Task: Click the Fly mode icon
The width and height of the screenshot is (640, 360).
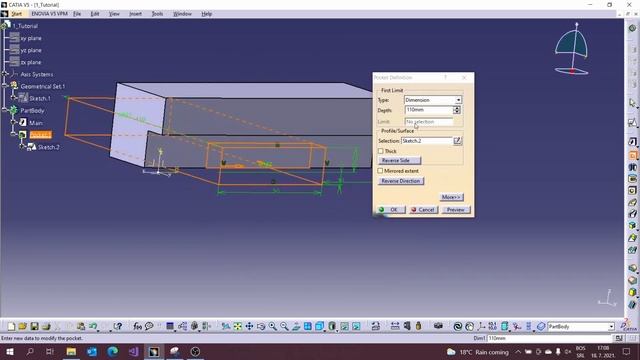Action: click(x=226, y=326)
